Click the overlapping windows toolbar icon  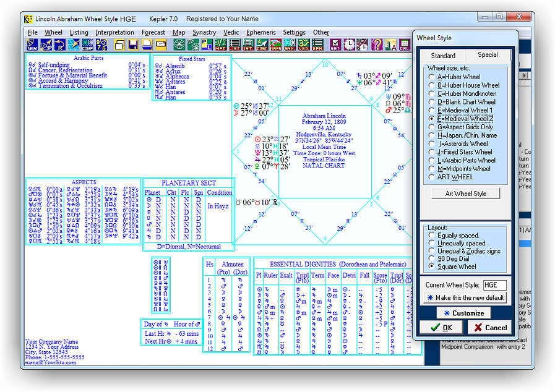tap(119, 45)
